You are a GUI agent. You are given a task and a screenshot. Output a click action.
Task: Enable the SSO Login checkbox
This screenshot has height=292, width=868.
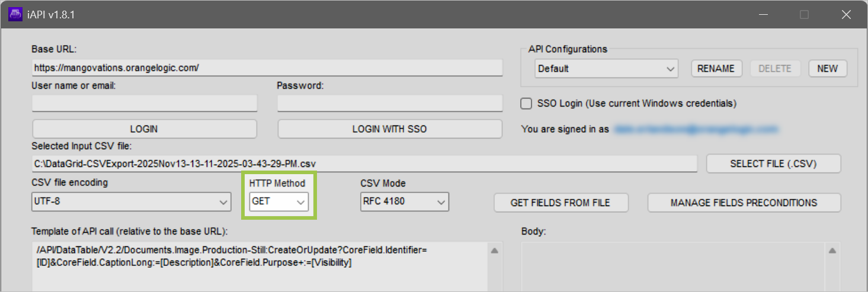526,104
